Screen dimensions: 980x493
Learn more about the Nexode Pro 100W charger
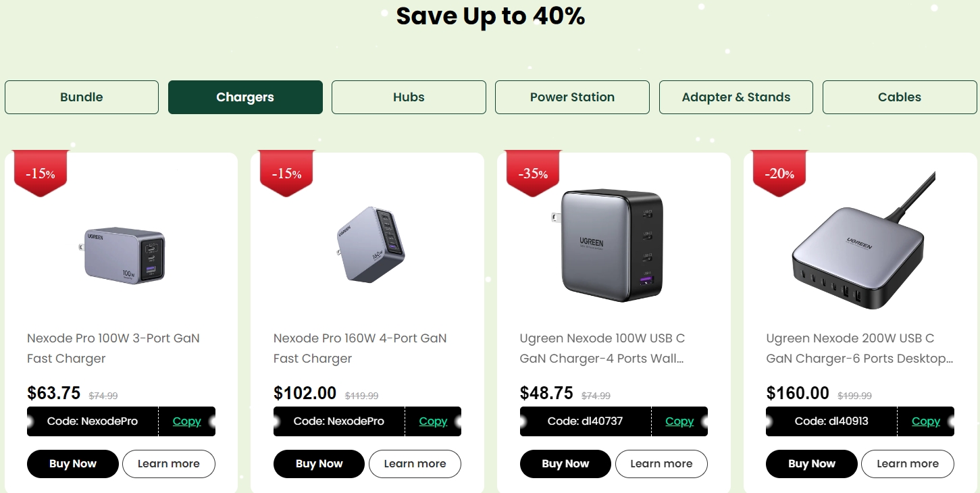pyautogui.click(x=168, y=464)
